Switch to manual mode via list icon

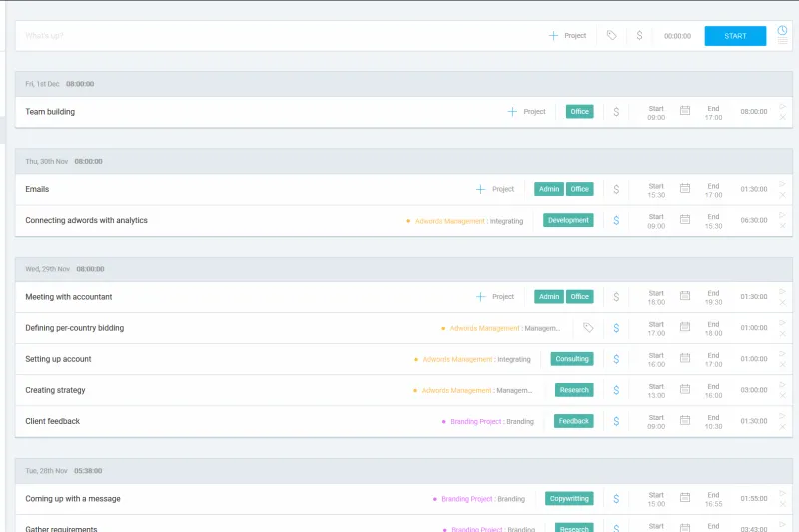pyautogui.click(x=782, y=42)
